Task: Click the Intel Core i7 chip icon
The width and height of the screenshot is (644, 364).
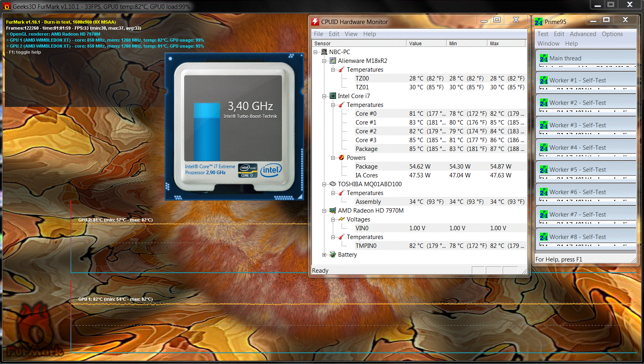Action: pyautogui.click(x=333, y=96)
